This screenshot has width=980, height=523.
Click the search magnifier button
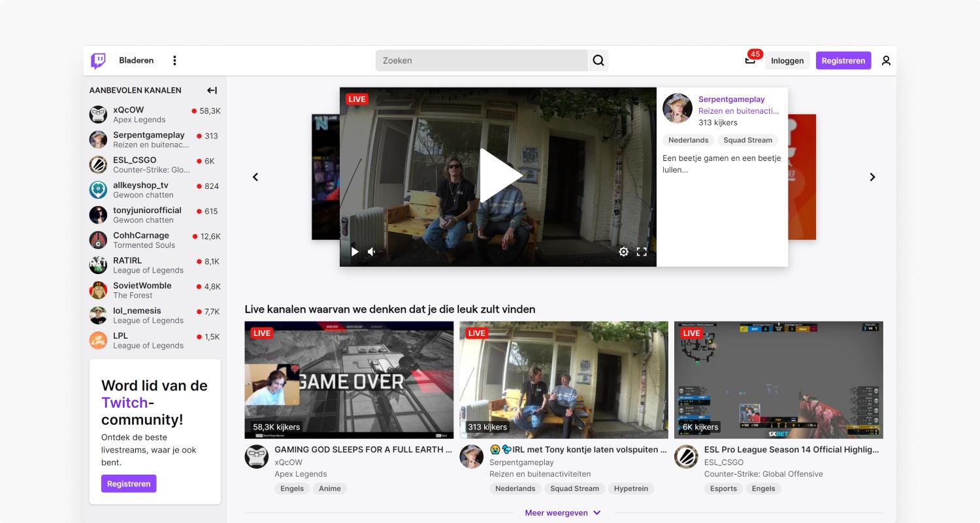pos(598,60)
